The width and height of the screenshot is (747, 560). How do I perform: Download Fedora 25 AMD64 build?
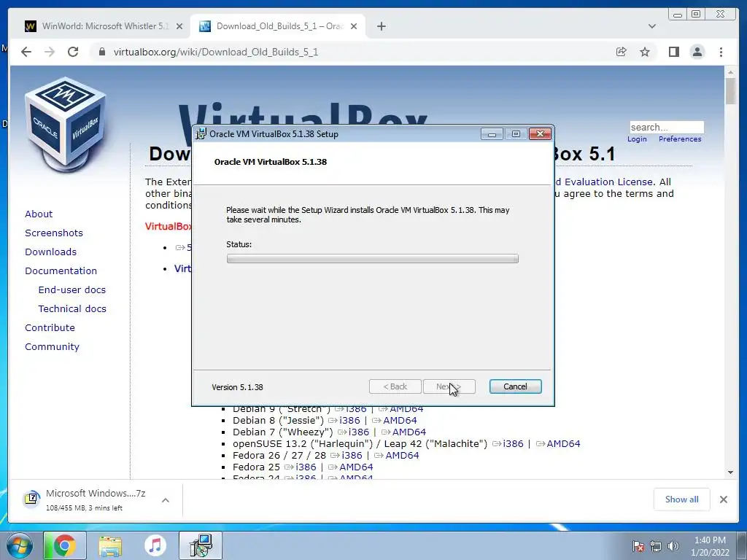tap(356, 467)
